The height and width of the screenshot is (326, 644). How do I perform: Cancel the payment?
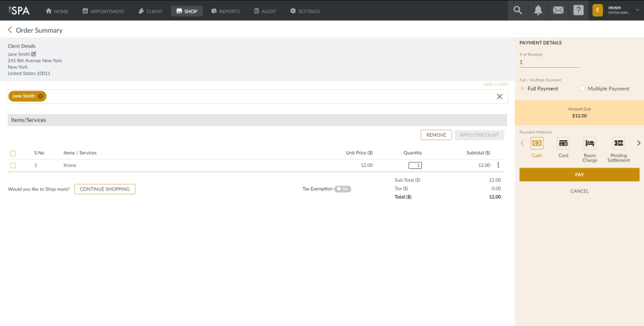[579, 191]
